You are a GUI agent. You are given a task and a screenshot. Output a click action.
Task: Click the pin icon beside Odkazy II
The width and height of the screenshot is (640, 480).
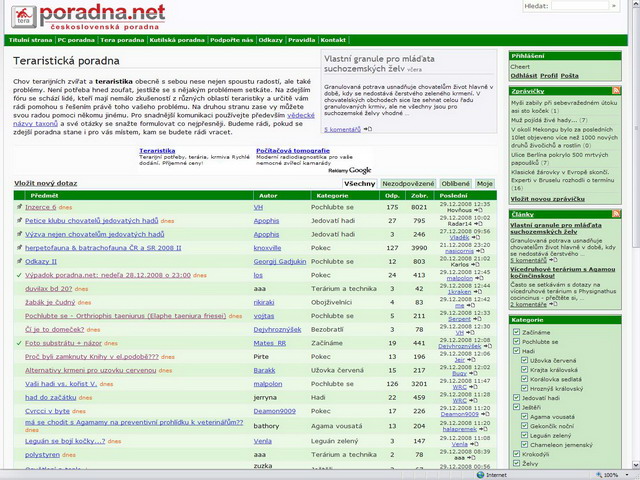click(19, 260)
